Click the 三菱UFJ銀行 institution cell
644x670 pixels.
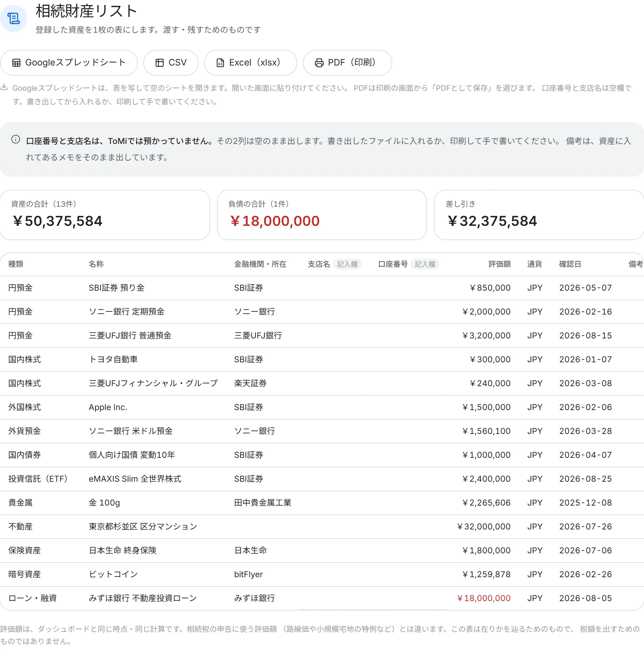(x=258, y=336)
